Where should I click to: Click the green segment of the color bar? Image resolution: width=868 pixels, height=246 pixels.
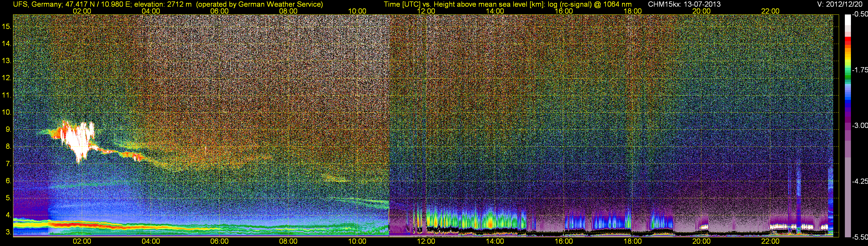point(847,76)
